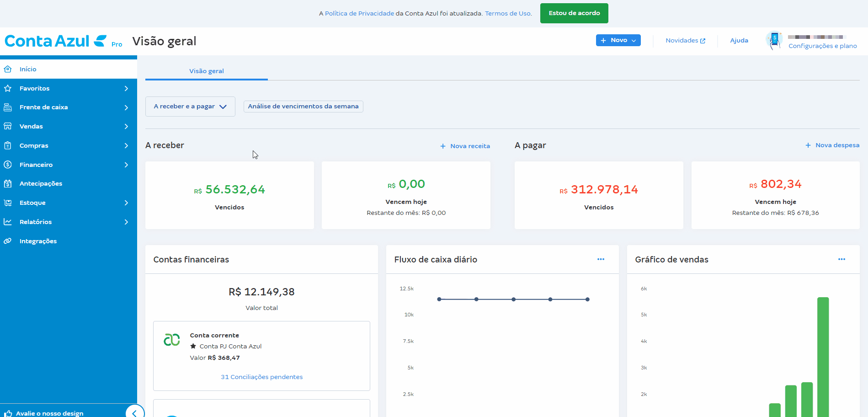The image size is (868, 417).
Task: Open the Antecipações menu item
Action: click(x=69, y=183)
